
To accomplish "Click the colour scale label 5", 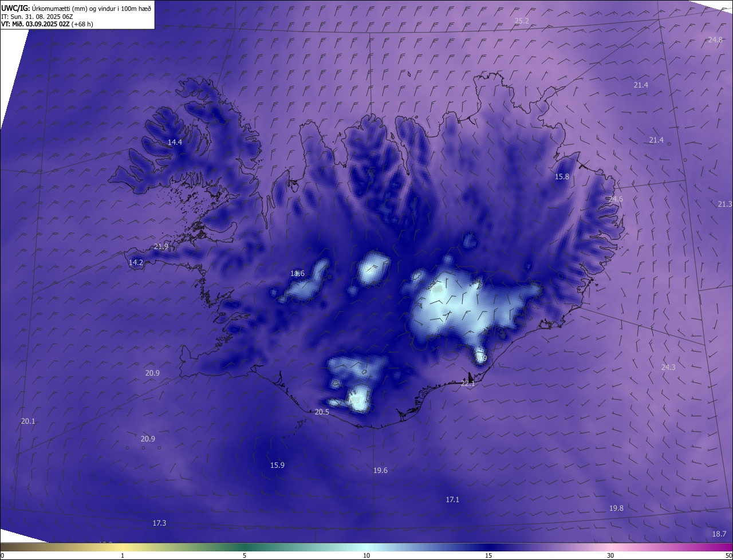I will 245,555.
